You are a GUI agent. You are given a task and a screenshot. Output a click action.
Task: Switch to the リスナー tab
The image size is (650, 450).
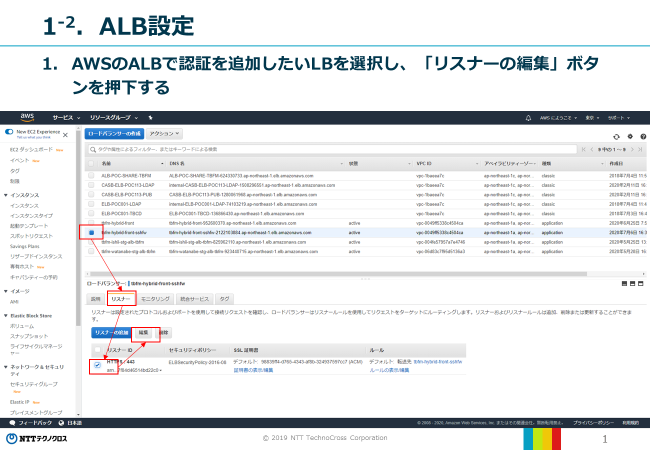point(121,299)
